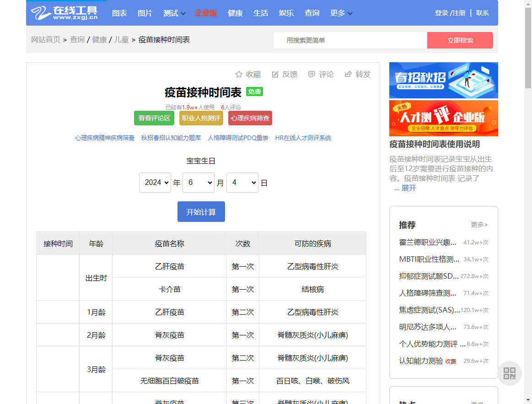
Task: Open the 娱乐 navigation item
Action: pos(286,13)
